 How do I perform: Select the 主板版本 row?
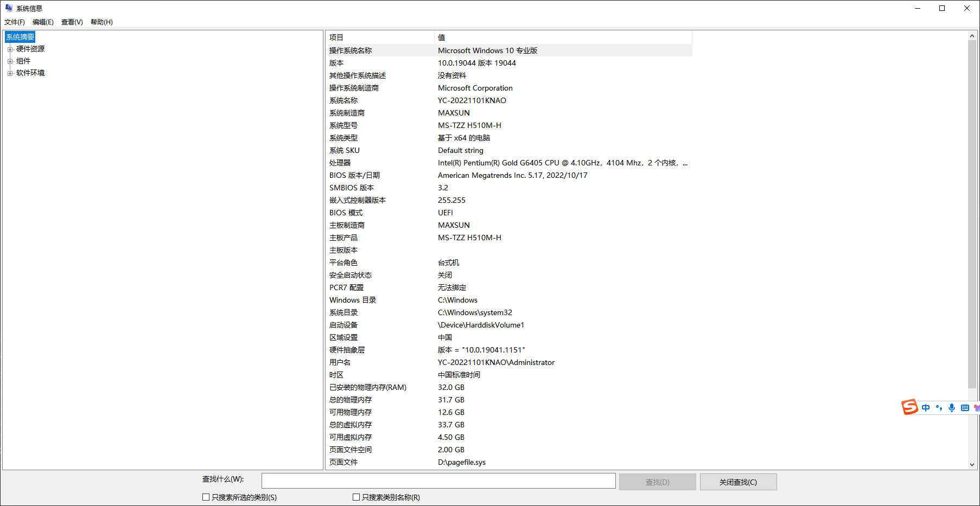[509, 250]
